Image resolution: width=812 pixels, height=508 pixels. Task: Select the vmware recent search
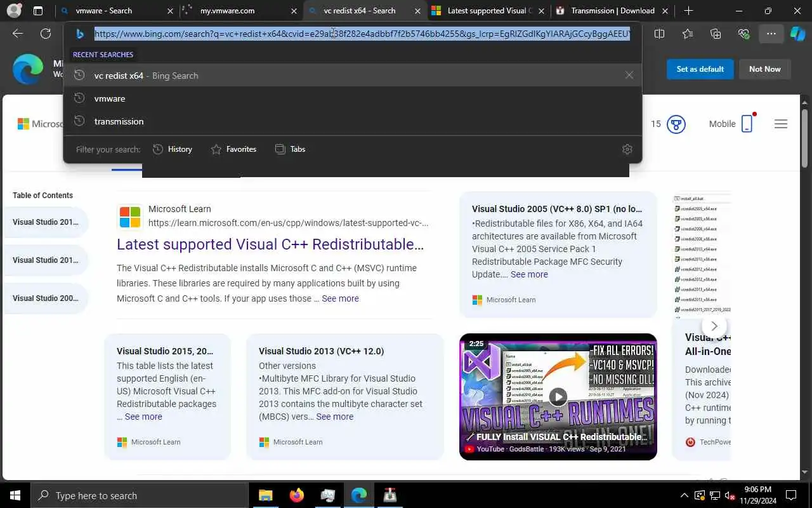pos(353,98)
